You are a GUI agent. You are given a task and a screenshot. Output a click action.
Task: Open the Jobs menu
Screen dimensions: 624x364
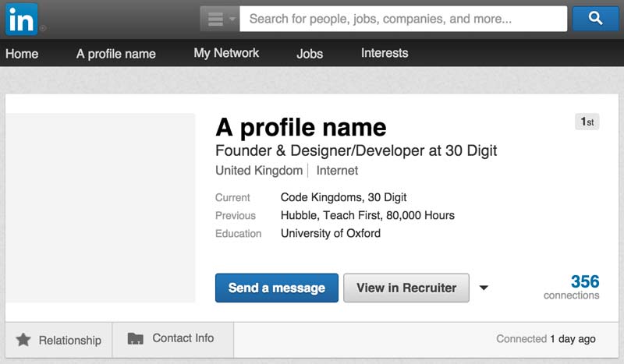point(310,53)
